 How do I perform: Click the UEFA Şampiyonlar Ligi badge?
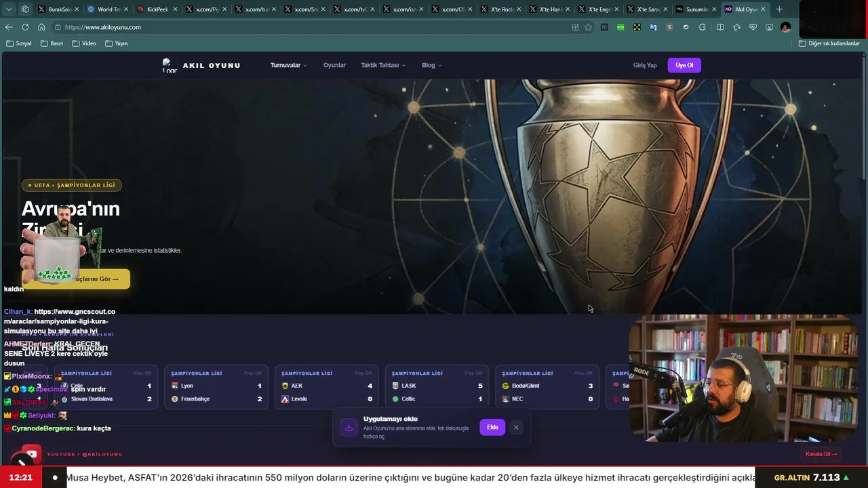tap(72, 185)
